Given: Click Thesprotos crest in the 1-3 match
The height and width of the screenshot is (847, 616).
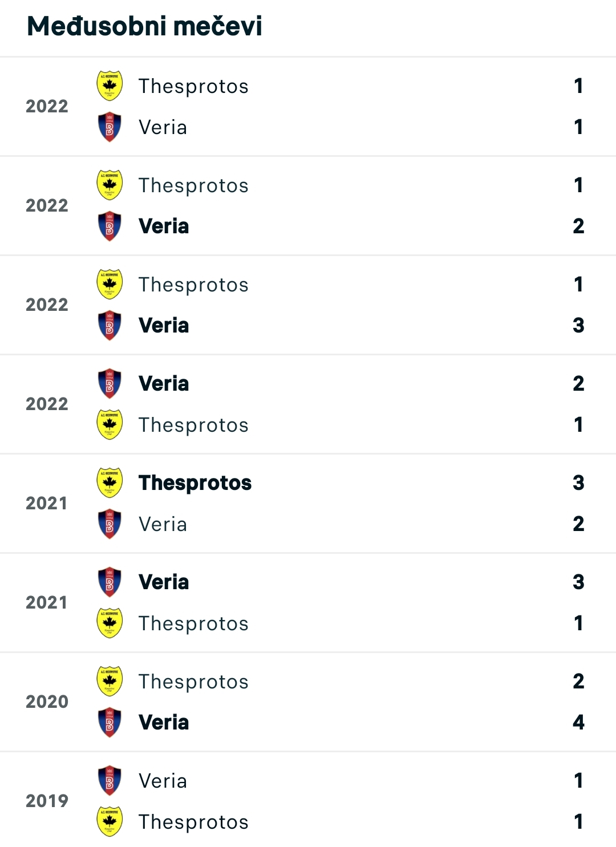Looking at the screenshot, I should tap(110, 285).
